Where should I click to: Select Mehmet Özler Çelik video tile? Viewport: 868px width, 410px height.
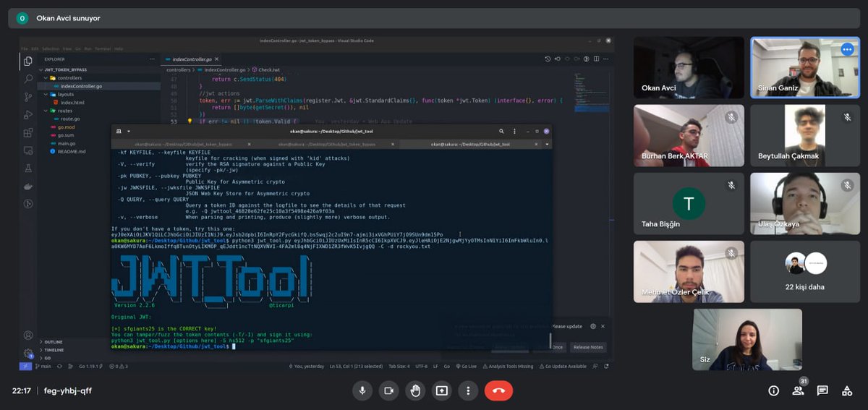[x=689, y=272]
